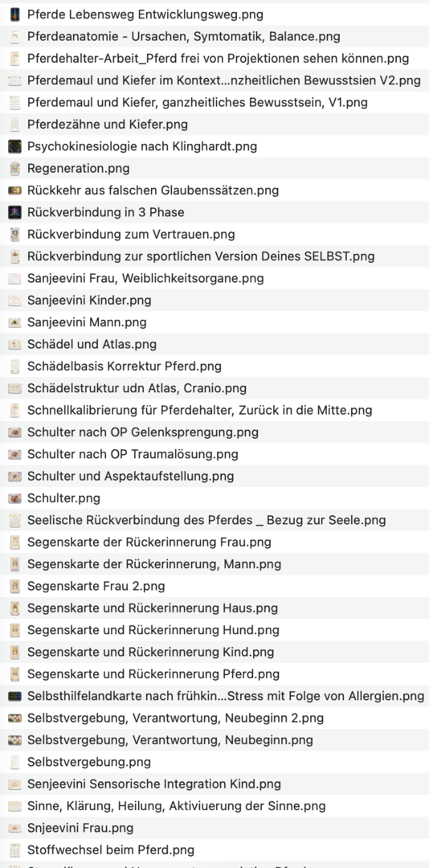Click the thumbnail icon of Rückkehr aus falschen Glaubenssätzen.png

pyautogui.click(x=15, y=190)
